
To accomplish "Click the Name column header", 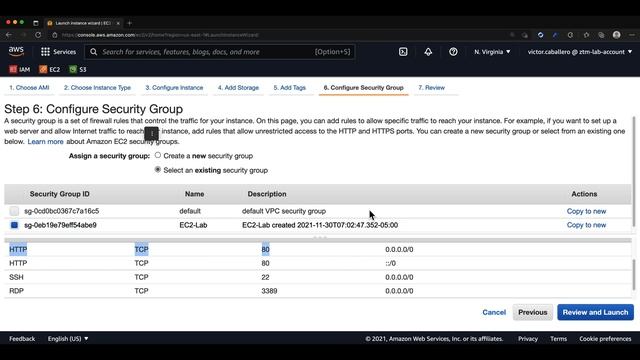I will coord(194,194).
